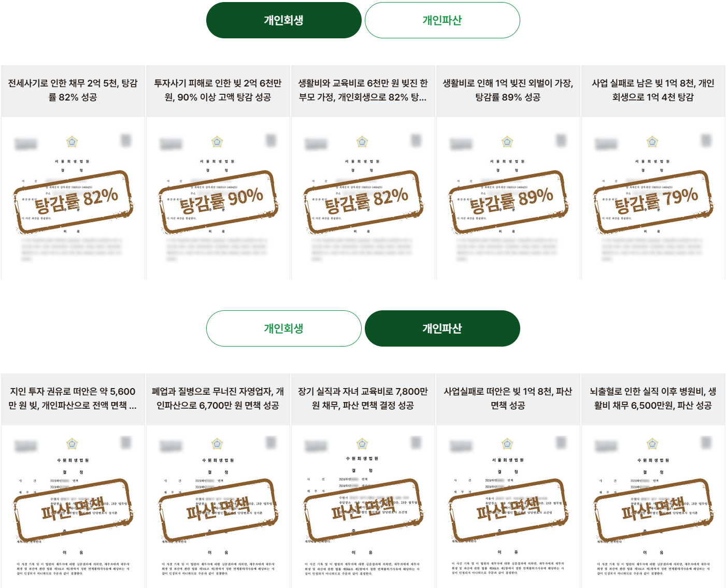The width and height of the screenshot is (728, 588).
Task: Open the 외벌이 가장 탕감률 89% case title
Action: click(508, 90)
